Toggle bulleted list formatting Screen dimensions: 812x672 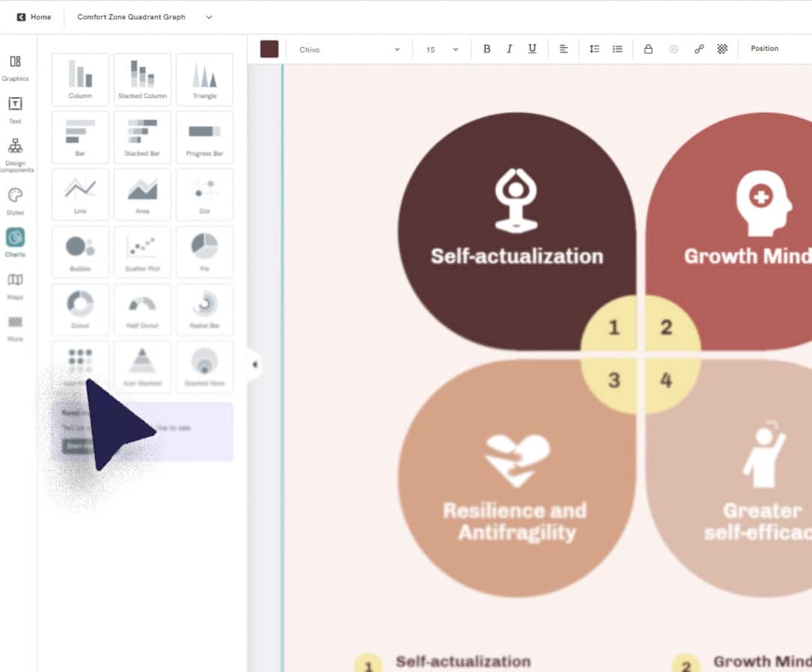click(x=617, y=49)
